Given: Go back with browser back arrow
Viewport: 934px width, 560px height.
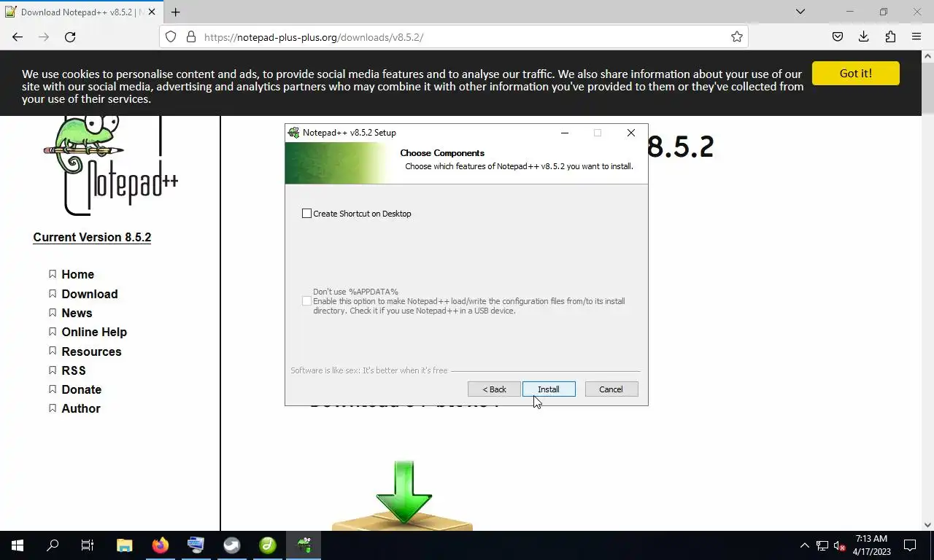Looking at the screenshot, I should tap(18, 37).
